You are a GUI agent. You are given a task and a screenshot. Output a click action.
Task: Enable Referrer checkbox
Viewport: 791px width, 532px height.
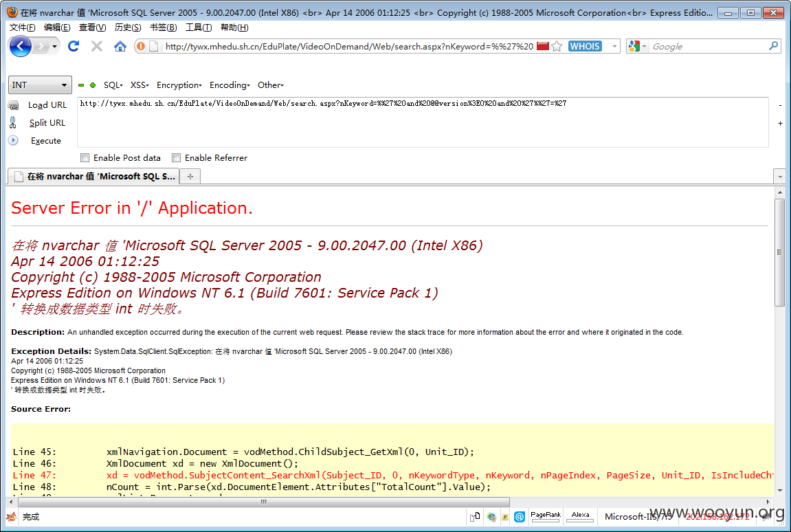pos(176,158)
